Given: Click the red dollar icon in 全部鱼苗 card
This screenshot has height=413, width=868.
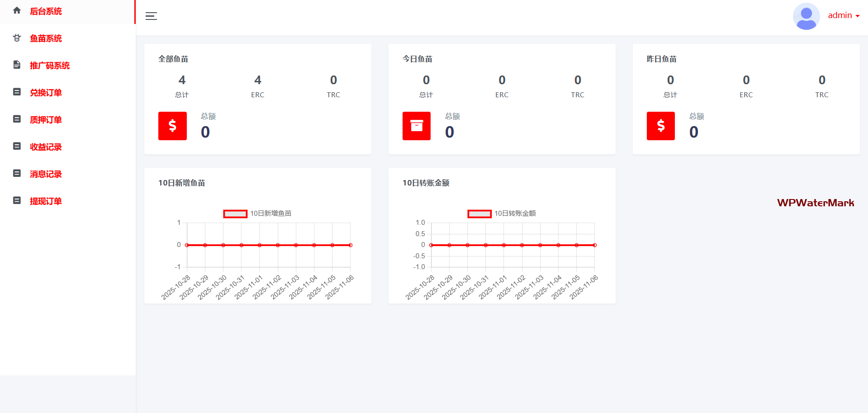Looking at the screenshot, I should (172, 126).
